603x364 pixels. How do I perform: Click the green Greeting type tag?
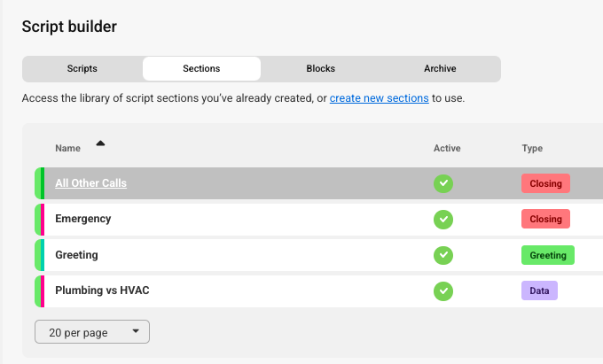(x=547, y=255)
